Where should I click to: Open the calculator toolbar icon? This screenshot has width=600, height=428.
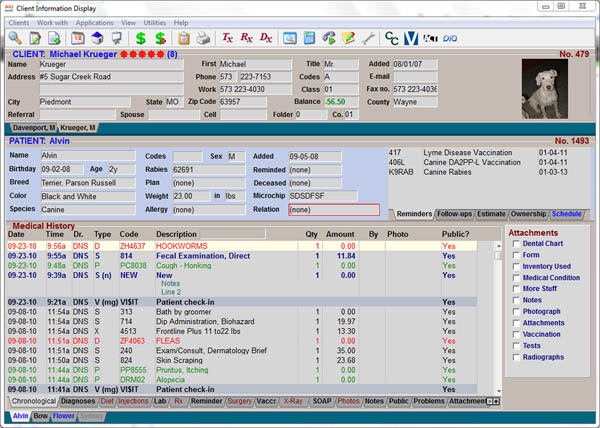(309, 38)
